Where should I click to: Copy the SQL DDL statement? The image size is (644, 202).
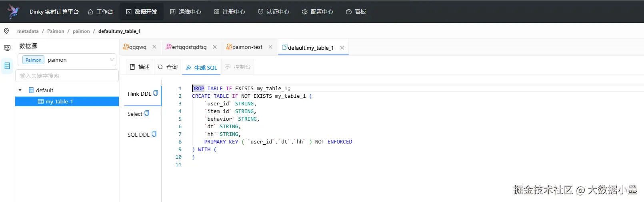click(154, 134)
